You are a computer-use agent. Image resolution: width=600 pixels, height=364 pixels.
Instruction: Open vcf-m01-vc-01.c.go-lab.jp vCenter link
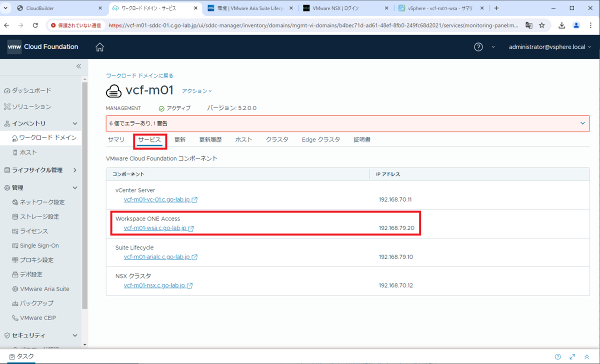[156, 200]
